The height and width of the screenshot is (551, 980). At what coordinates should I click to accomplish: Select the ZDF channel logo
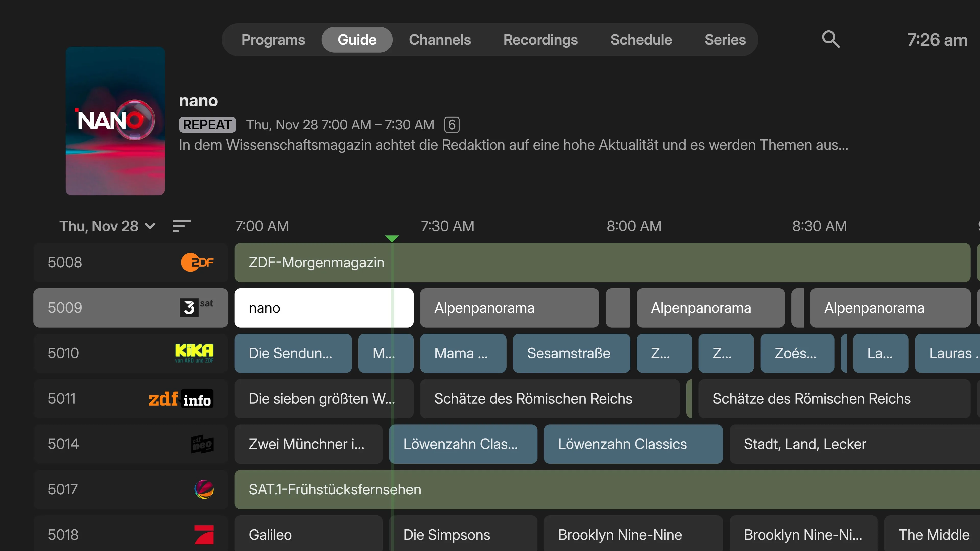[x=197, y=262]
